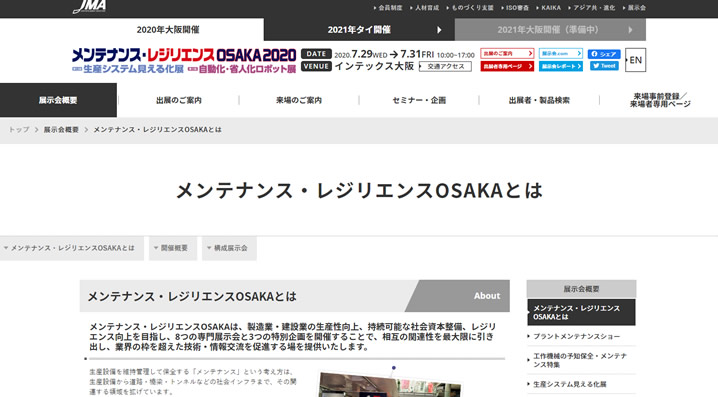
Task: Click the JMA logo
Action: point(90,6)
